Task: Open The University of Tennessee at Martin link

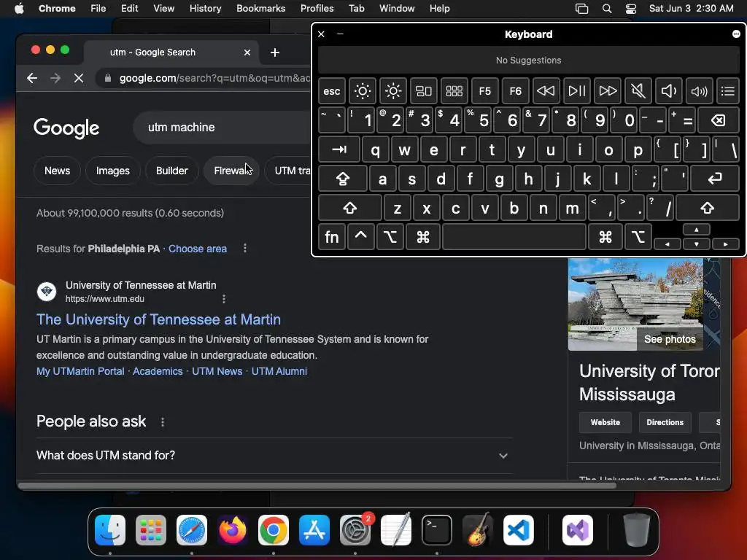Action: tap(158, 319)
